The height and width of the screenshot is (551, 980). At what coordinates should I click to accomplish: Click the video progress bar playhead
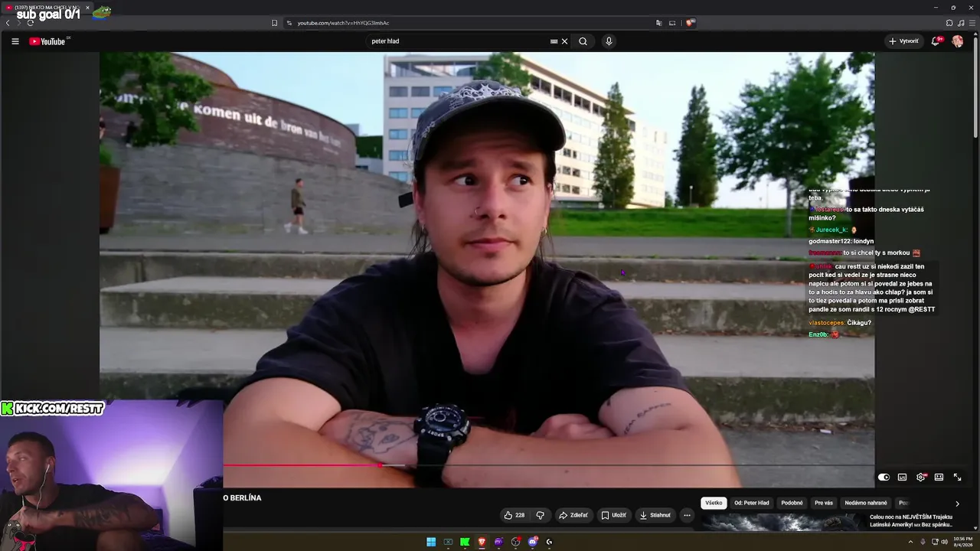[380, 465]
